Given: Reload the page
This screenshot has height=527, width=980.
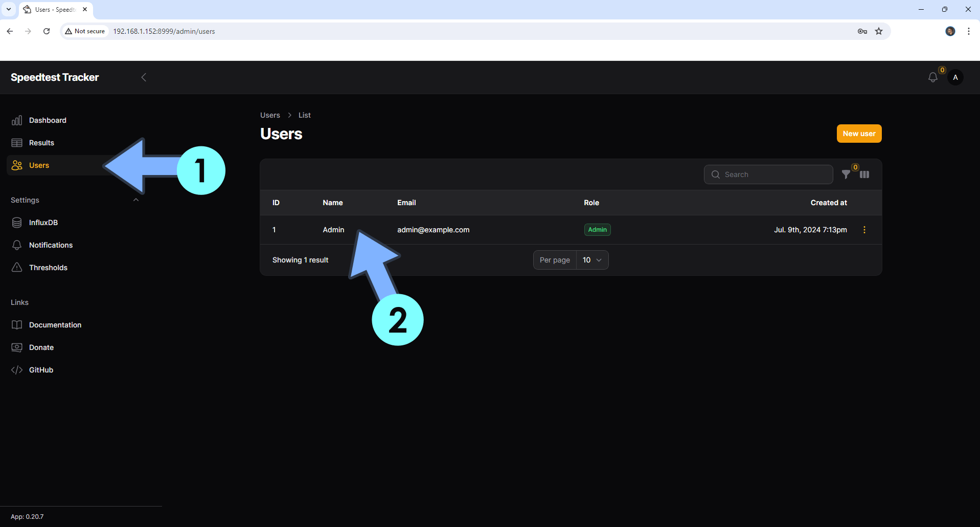Looking at the screenshot, I should pyautogui.click(x=47, y=31).
